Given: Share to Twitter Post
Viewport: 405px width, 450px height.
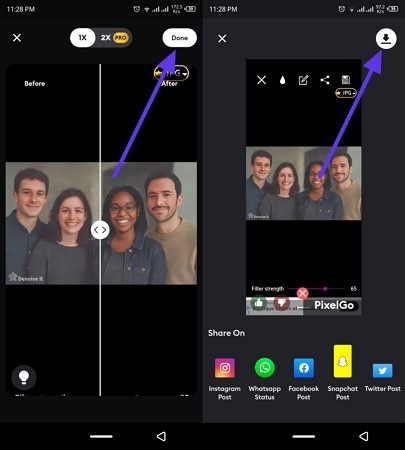Looking at the screenshot, I should [382, 378].
